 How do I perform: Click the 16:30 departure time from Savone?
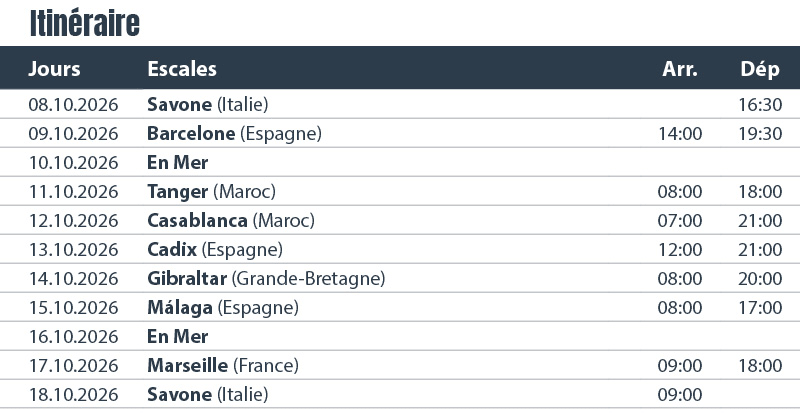click(760, 104)
